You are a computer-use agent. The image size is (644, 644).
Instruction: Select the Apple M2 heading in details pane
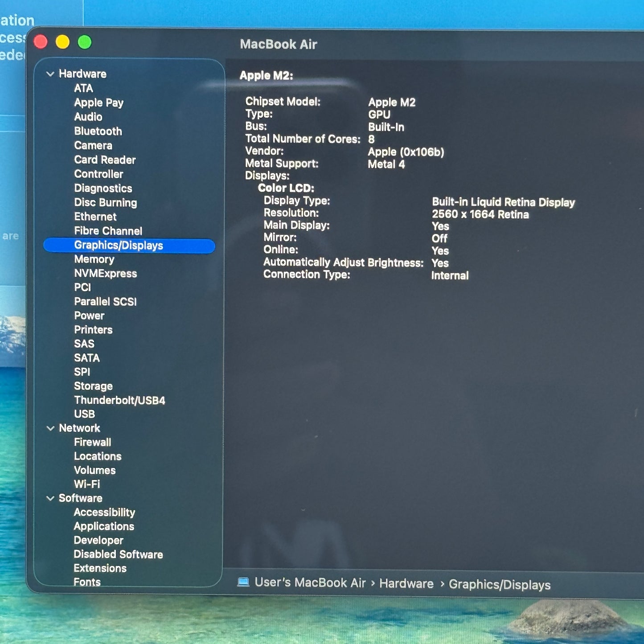click(x=266, y=76)
